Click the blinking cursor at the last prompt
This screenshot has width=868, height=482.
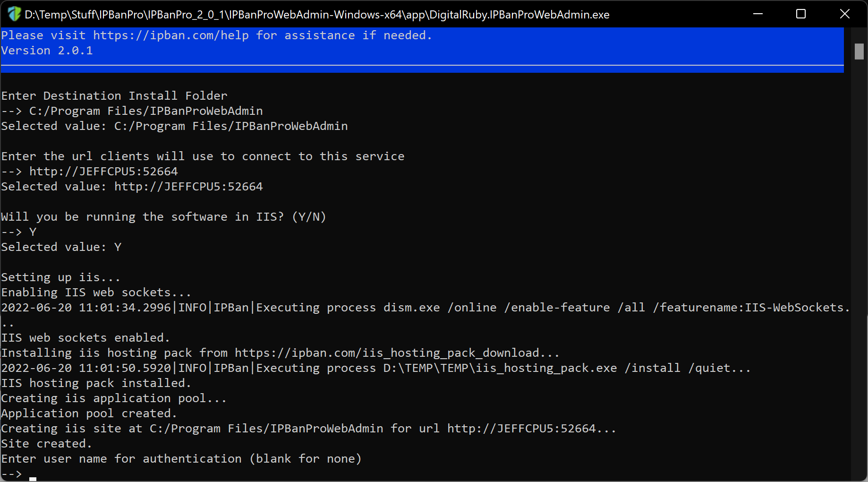[33, 478]
